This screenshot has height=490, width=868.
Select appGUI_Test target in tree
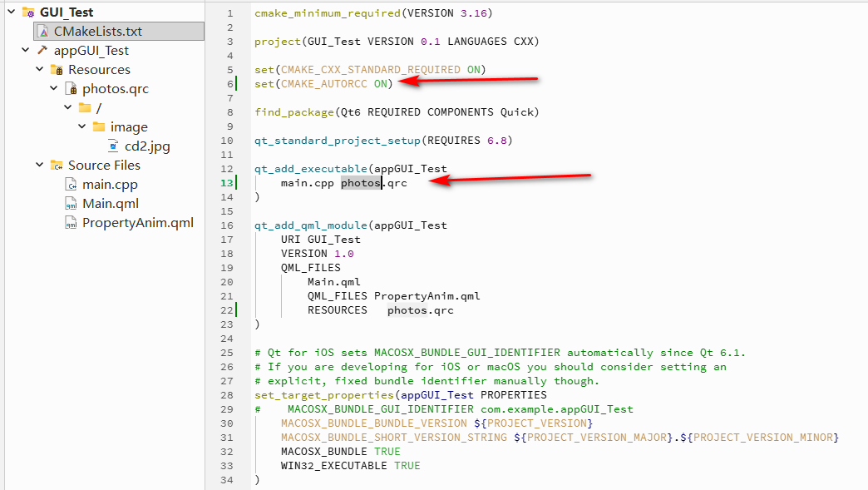click(x=91, y=51)
